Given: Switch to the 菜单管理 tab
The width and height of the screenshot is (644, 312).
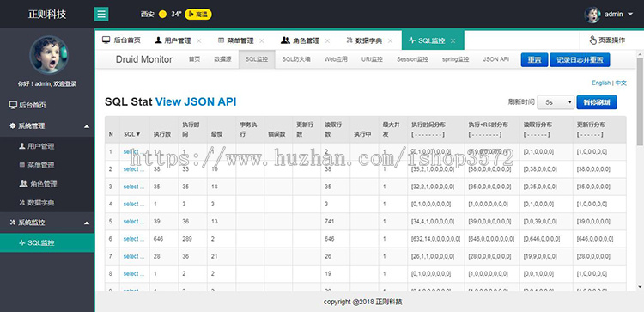Looking at the screenshot, I should coord(236,40).
